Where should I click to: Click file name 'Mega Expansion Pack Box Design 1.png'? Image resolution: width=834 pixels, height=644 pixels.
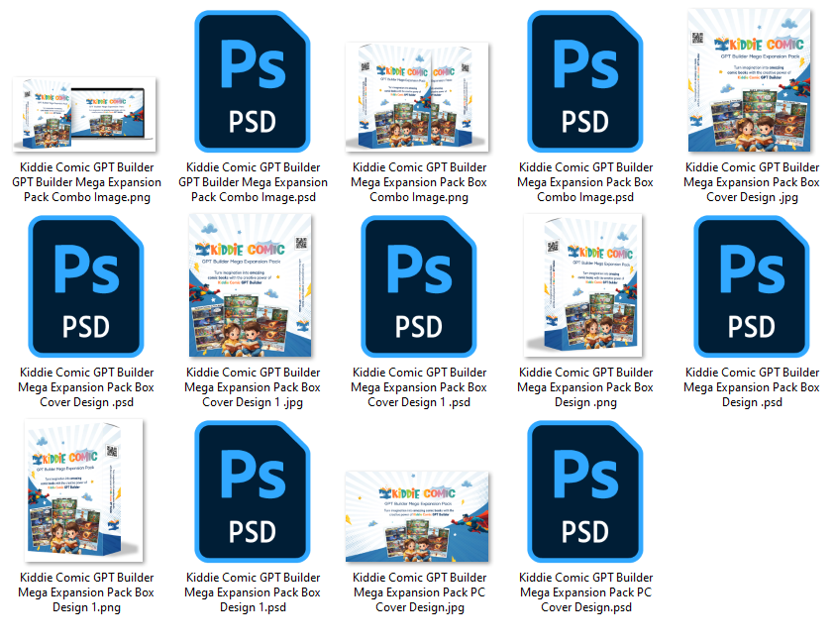coord(87,591)
